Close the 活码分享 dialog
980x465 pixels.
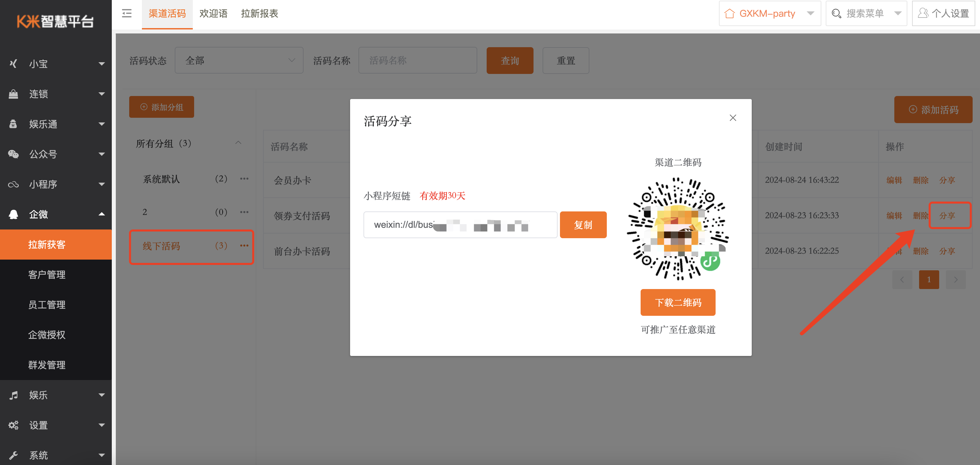[x=733, y=118]
